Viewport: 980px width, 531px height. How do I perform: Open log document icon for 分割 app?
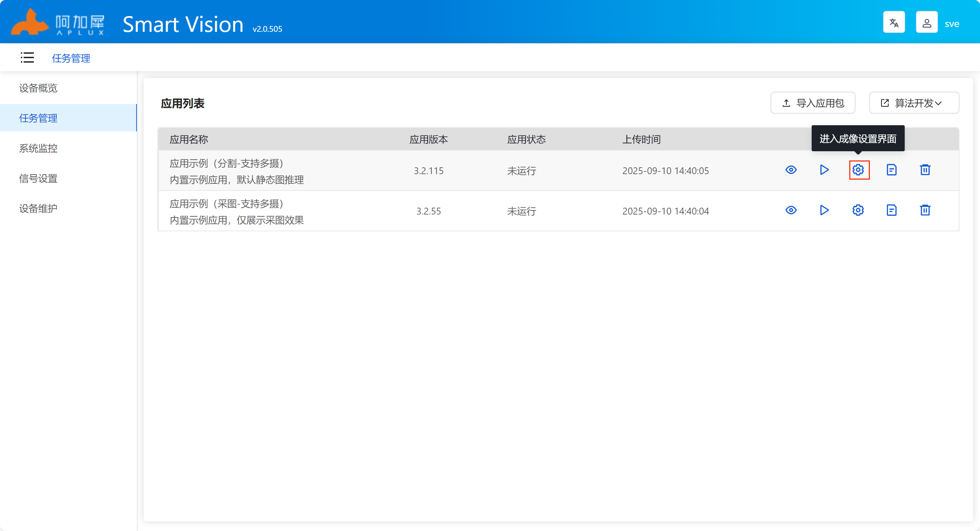coord(891,170)
